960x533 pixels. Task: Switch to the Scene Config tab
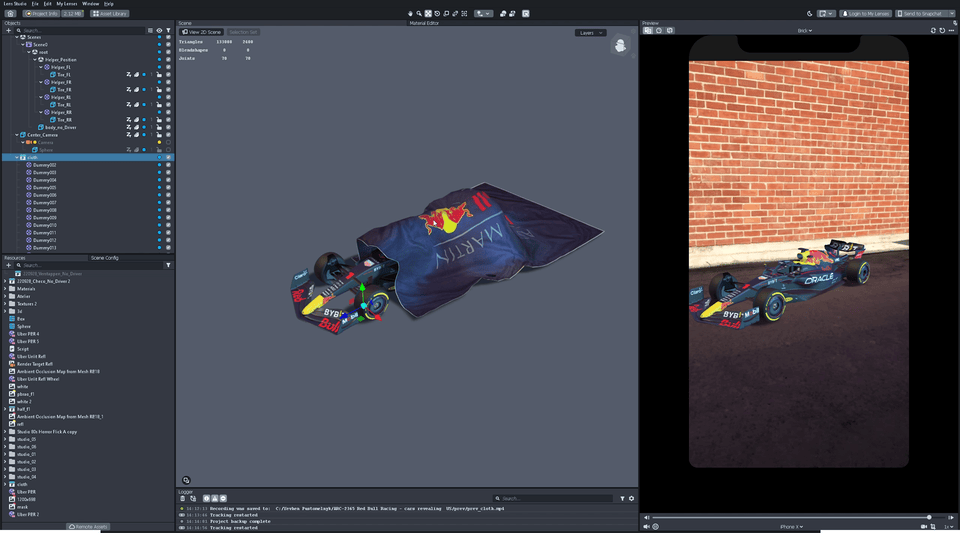(105, 258)
